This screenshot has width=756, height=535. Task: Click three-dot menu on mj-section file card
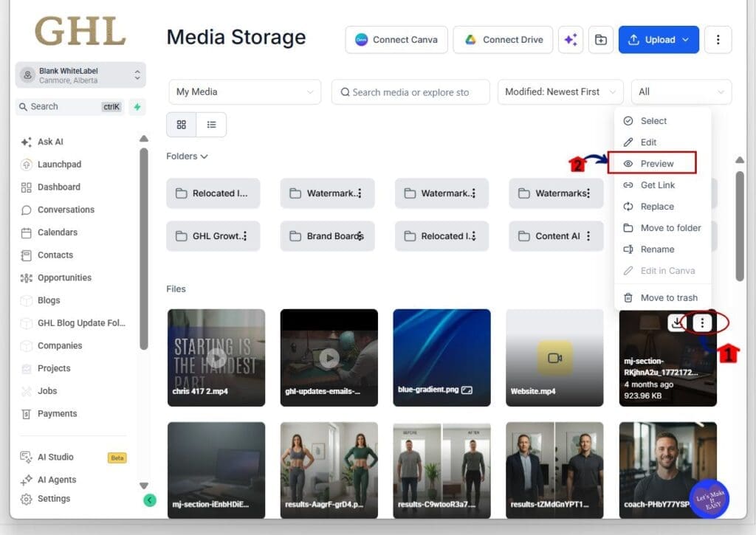click(702, 323)
